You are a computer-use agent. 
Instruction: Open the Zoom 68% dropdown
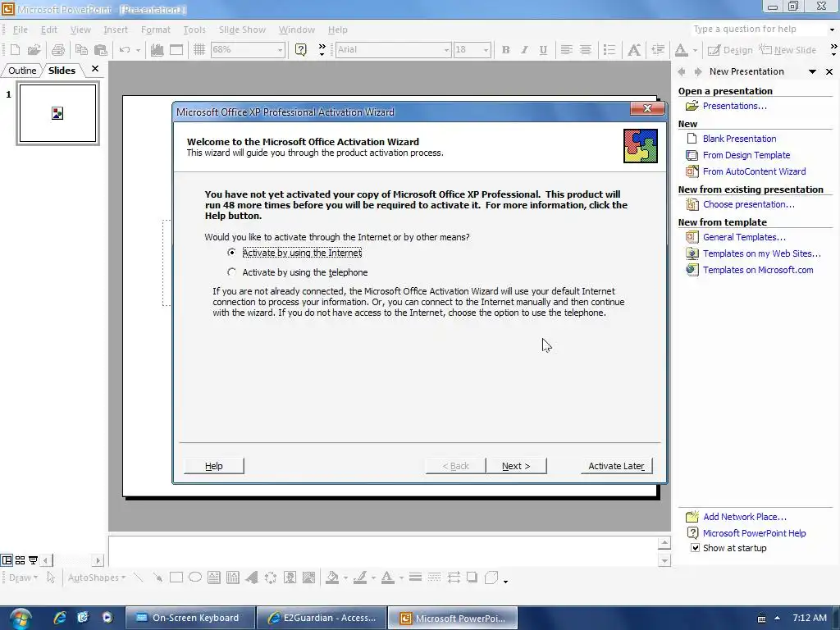tap(280, 50)
